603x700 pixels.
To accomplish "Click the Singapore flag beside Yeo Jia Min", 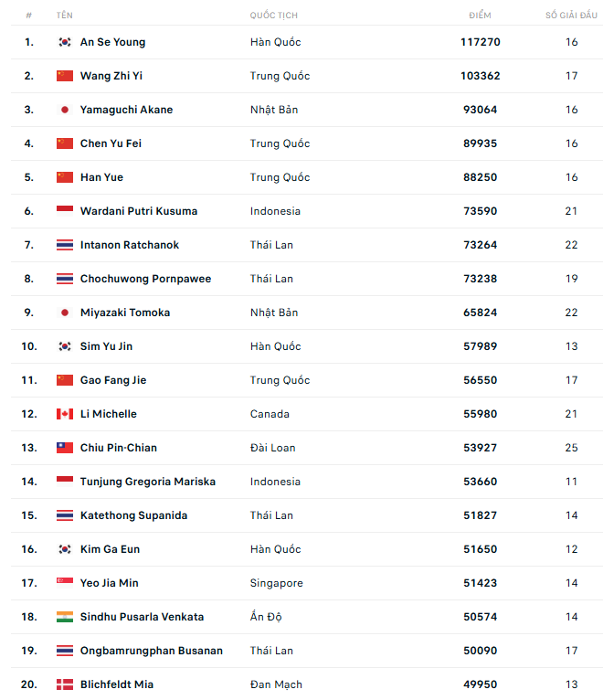I will pos(64,583).
